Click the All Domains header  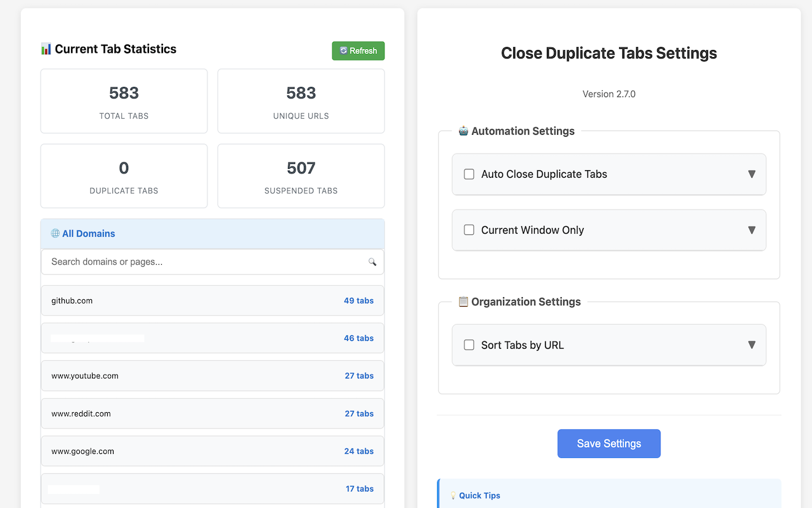89,234
